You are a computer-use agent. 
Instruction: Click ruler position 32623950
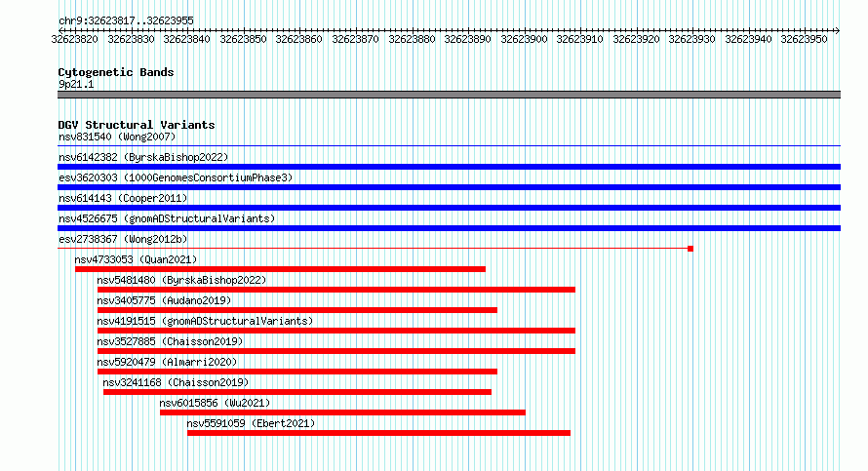point(804,39)
